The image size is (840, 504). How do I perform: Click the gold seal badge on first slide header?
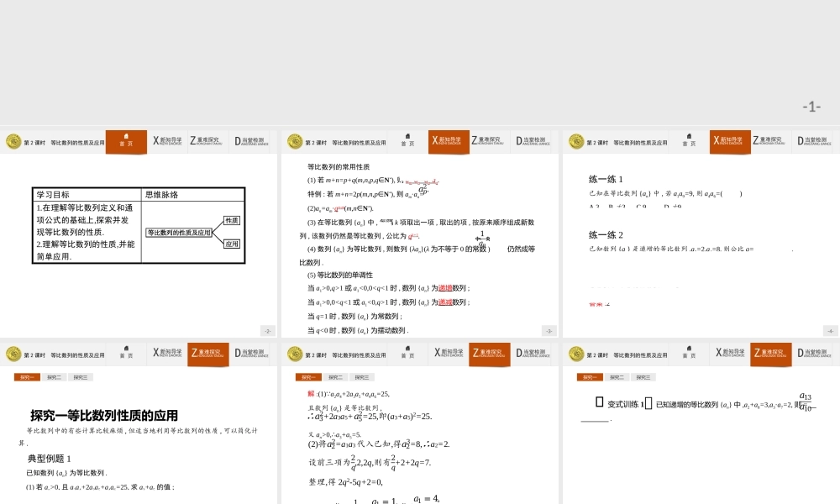13,141
